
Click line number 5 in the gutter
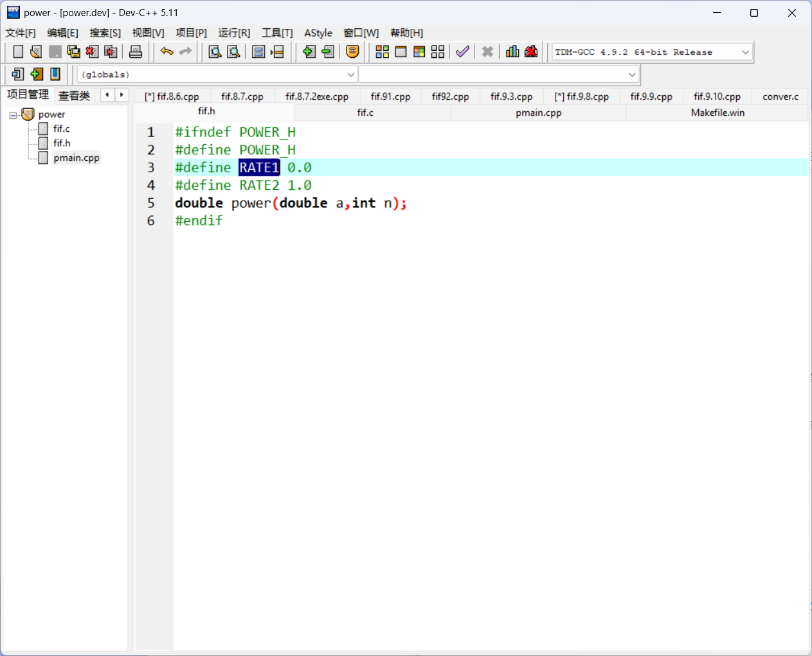(151, 203)
